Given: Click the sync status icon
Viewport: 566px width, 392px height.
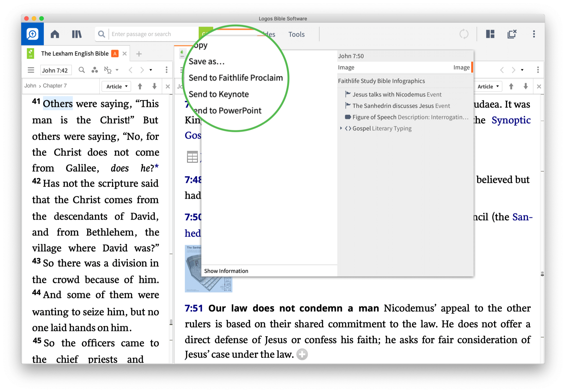Looking at the screenshot, I should [464, 34].
